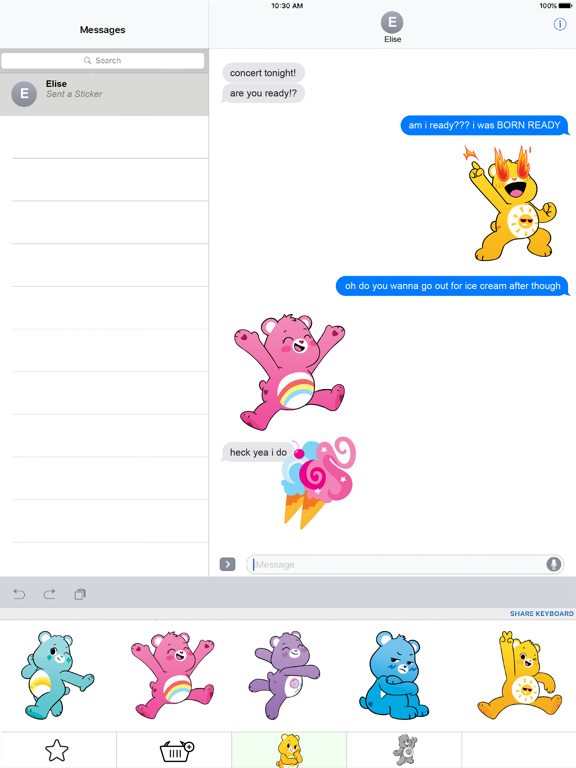The image size is (576, 768).
Task: Pick the purple dancing bear sticker
Action: pyautogui.click(x=287, y=675)
